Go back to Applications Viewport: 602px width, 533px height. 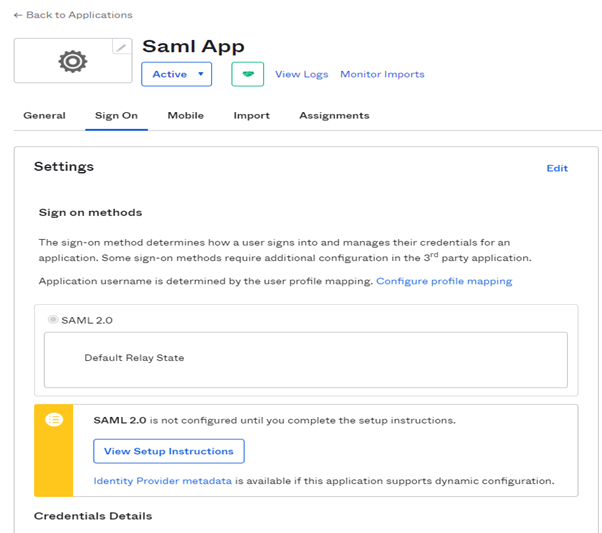[x=73, y=15]
